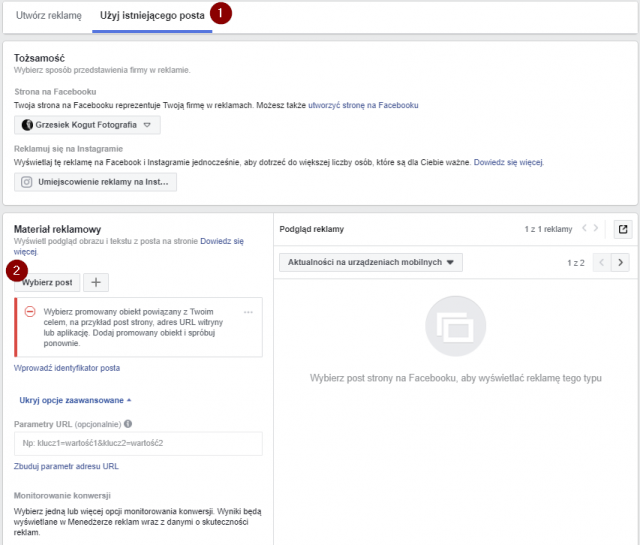Open the Instagram placement account dropdown
This screenshot has width=640, height=545.
pos(96,181)
